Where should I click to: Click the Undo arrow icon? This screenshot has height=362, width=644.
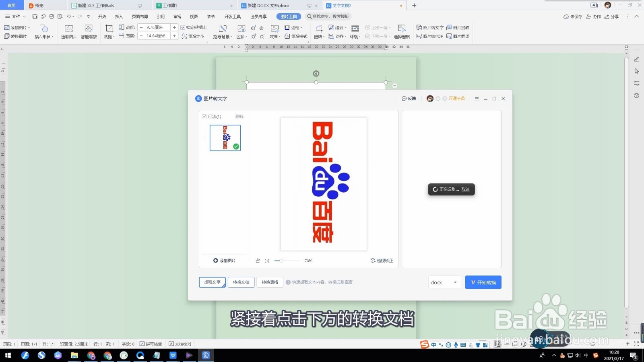tap(68, 16)
